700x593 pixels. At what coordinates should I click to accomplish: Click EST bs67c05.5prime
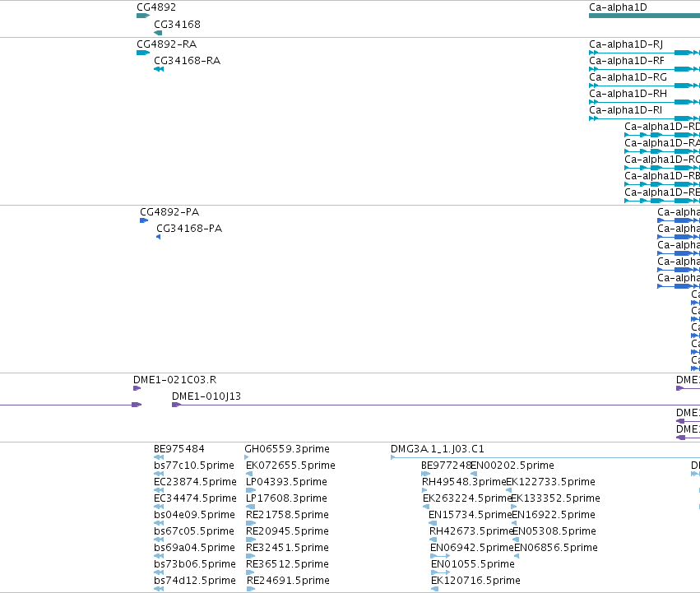[x=194, y=531]
